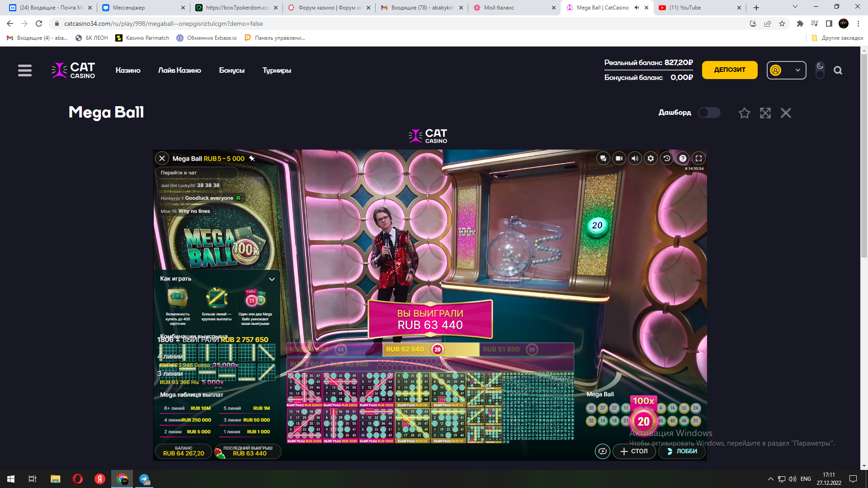Click the video camera settings icon

coord(619,158)
